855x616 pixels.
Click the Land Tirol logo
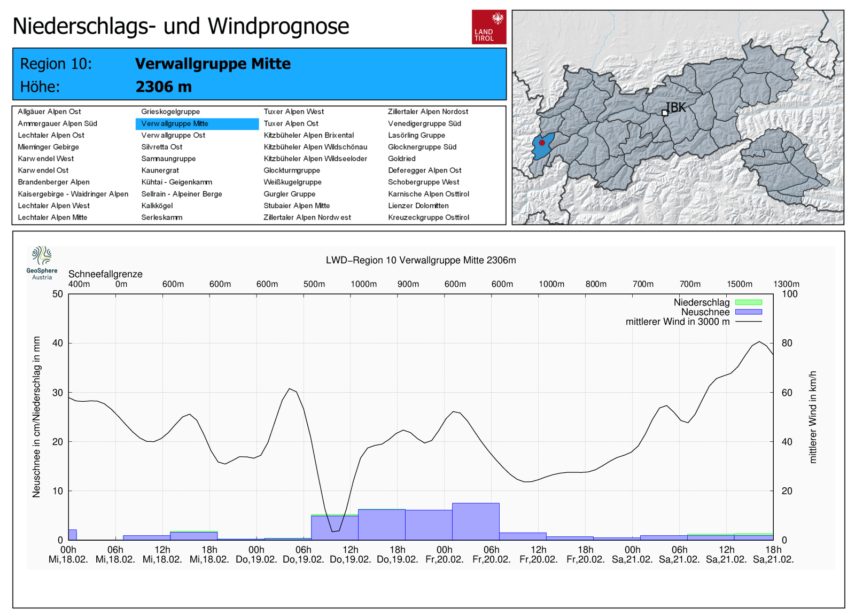489,27
